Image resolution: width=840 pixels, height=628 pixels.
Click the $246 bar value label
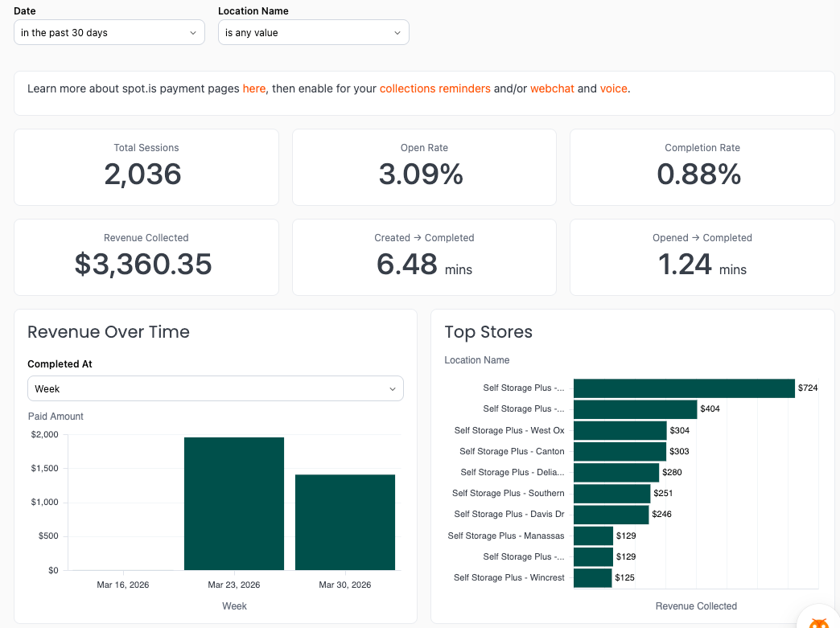point(661,514)
